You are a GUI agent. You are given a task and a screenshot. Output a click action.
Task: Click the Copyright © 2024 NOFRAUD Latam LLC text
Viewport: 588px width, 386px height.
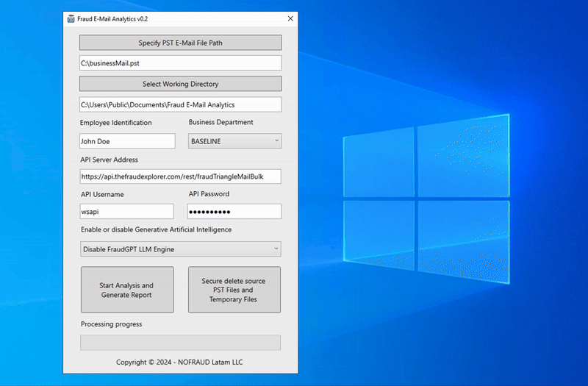(179, 362)
